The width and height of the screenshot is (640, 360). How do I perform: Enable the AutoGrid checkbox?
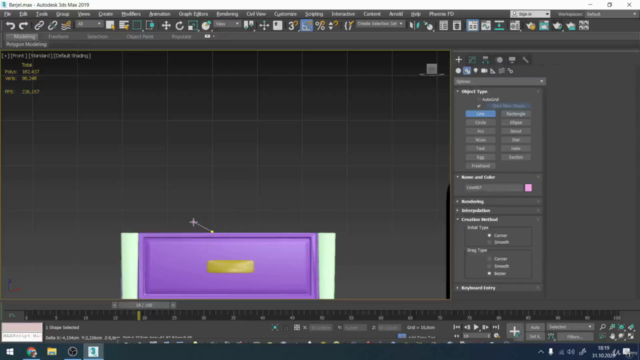click(x=479, y=99)
